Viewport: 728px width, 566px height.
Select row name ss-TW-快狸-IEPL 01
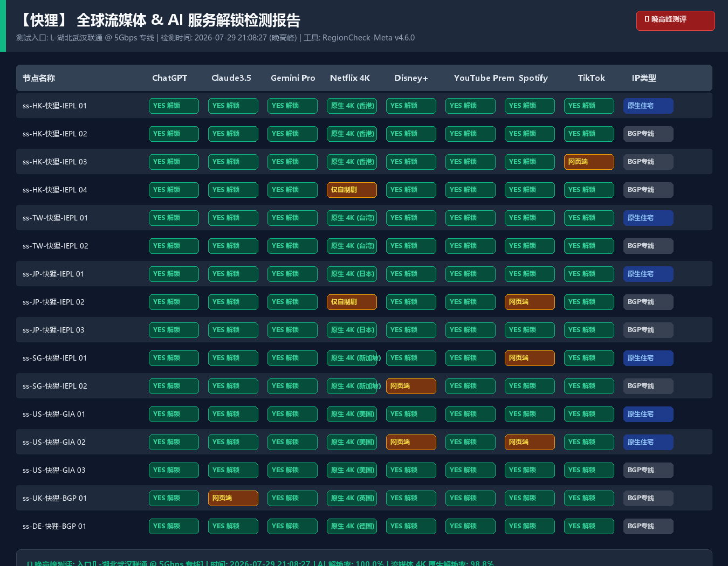(55, 218)
